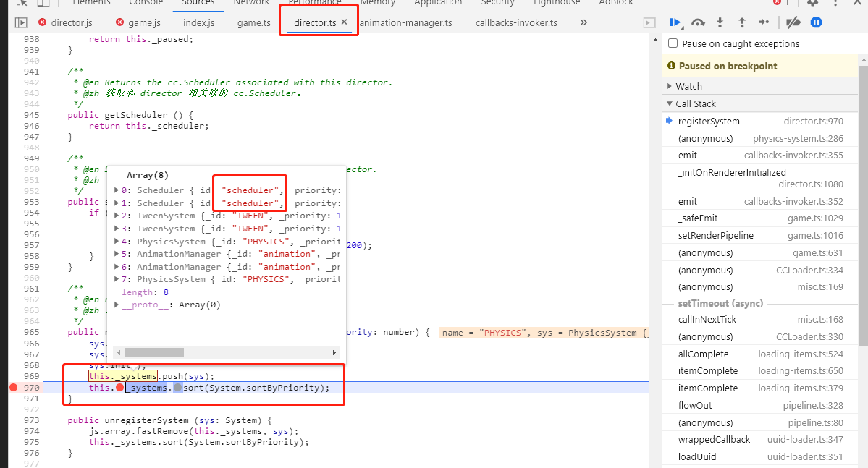
Task: Click the up arrow of the code scrollbar
Action: (655, 41)
